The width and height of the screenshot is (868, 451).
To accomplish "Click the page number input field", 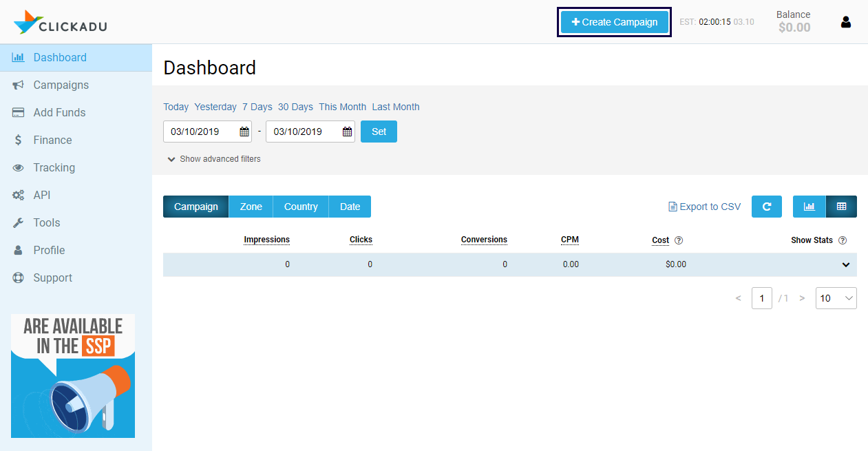I will (x=761, y=298).
